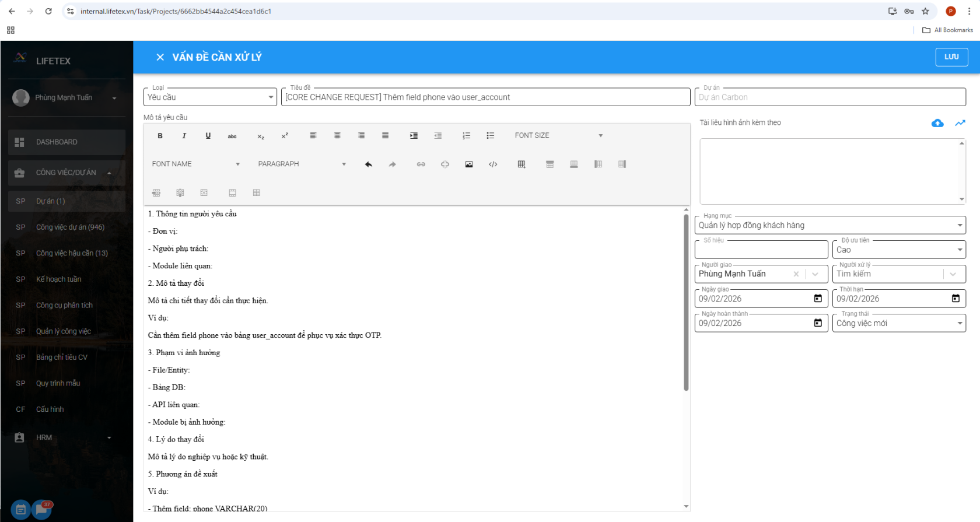Open the Loại dropdown showing Yêu cầu
980x522 pixels.
[x=210, y=97]
